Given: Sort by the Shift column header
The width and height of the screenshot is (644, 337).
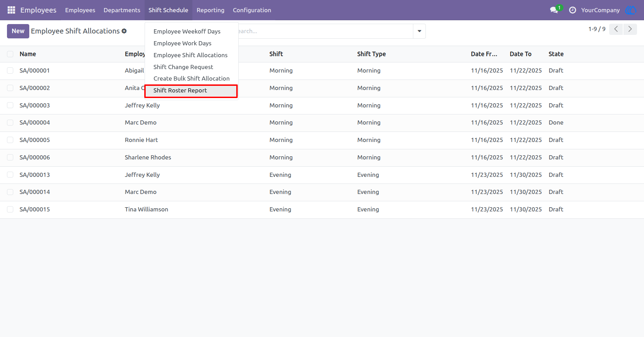Looking at the screenshot, I should [x=276, y=54].
